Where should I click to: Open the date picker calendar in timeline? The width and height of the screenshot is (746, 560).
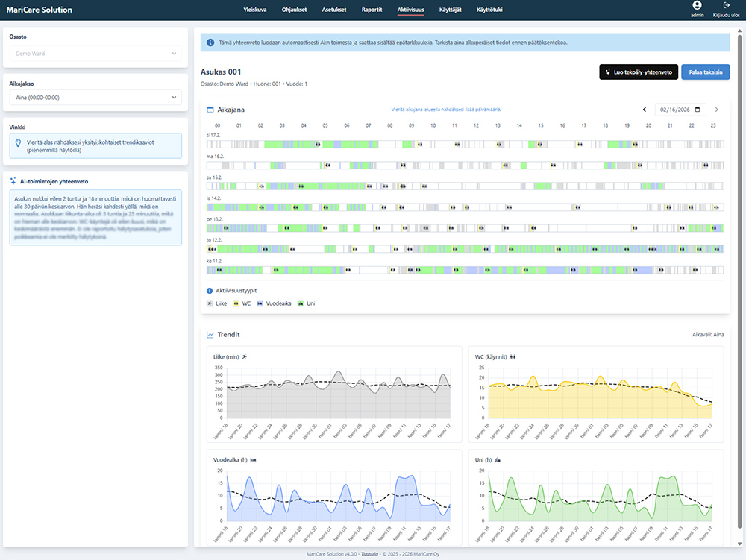(698, 110)
